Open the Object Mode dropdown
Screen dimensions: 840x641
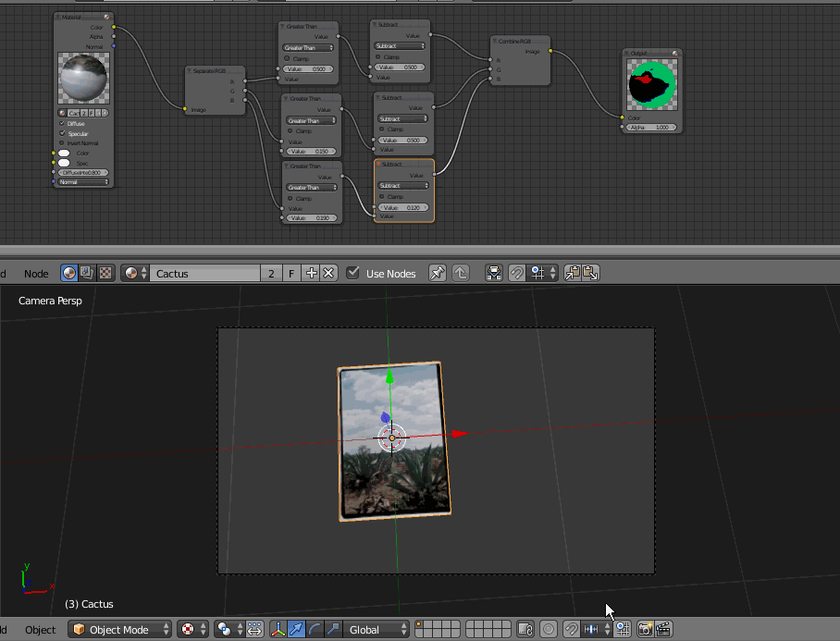tap(120, 629)
